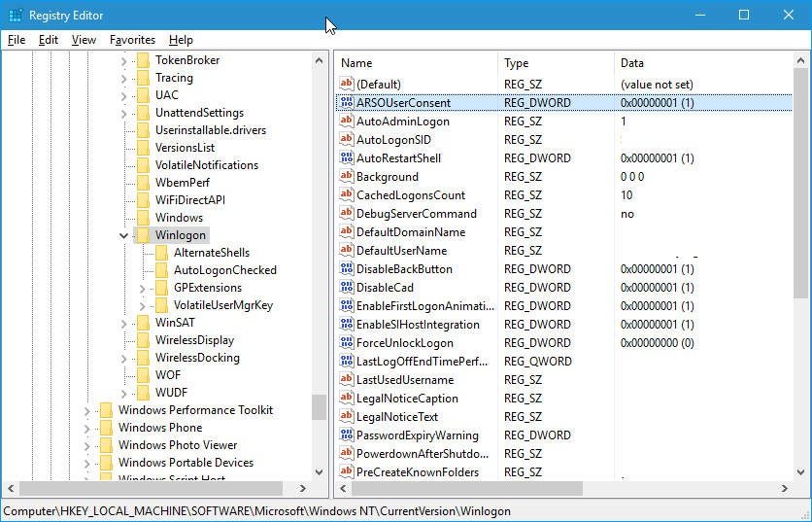Click the folder icon of Windows Photo Viewer

tap(106, 445)
